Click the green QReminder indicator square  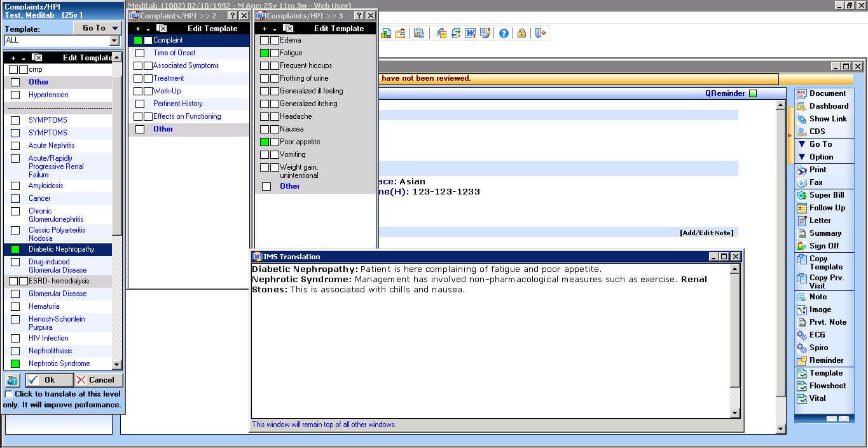753,93
